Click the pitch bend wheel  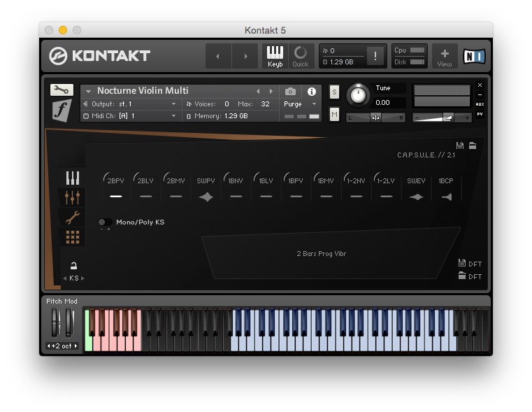click(x=55, y=322)
